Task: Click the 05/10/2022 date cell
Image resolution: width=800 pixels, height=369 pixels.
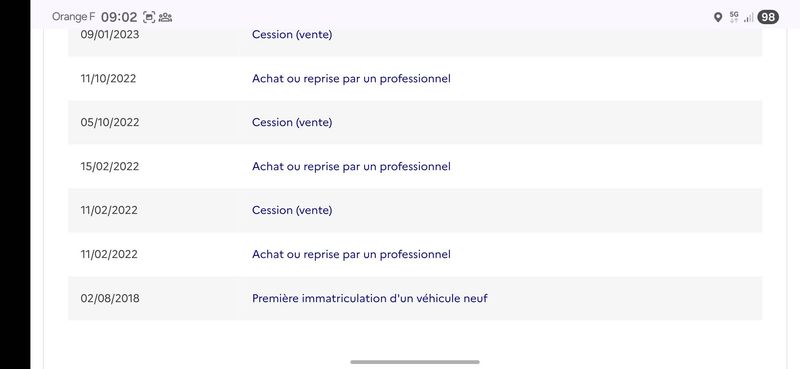Action: pyautogui.click(x=110, y=122)
